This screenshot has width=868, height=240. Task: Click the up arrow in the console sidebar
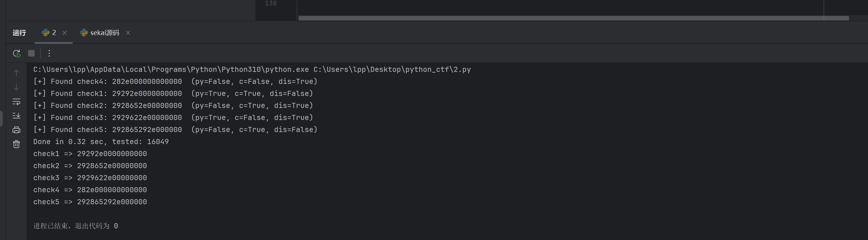coord(16,73)
